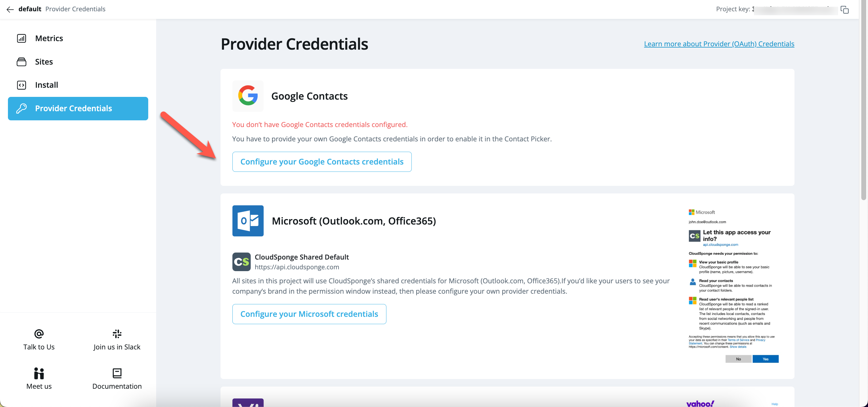Click the default project name in breadcrumb

(30, 9)
